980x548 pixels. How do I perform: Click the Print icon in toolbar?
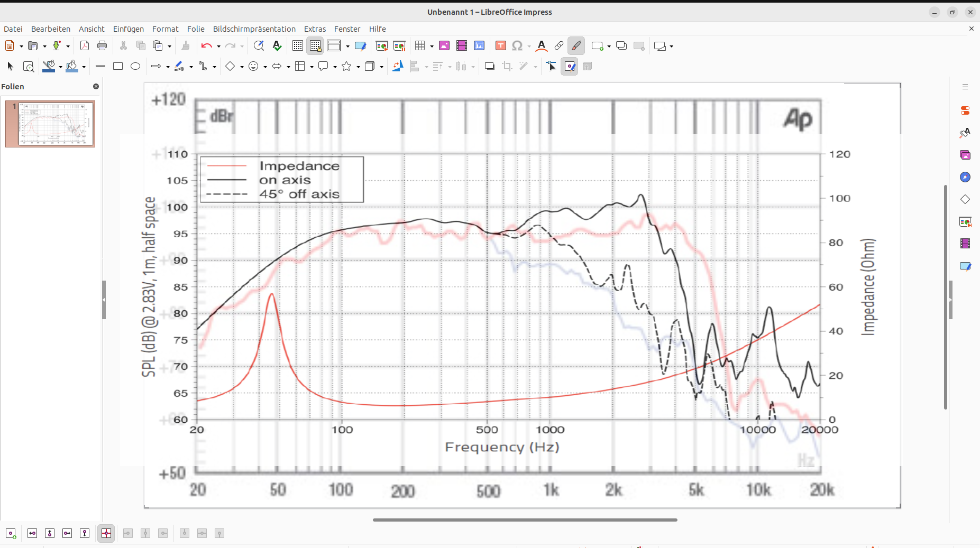tap(102, 46)
